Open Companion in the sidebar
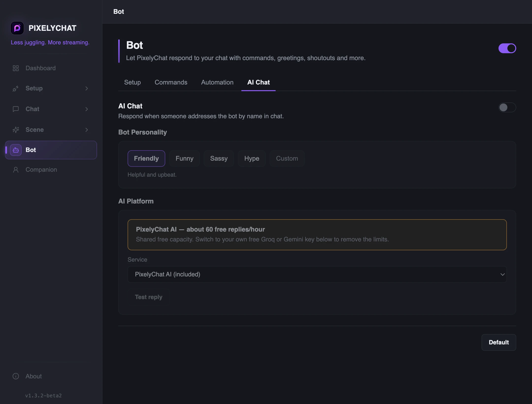The width and height of the screenshot is (532, 404). 51,170
